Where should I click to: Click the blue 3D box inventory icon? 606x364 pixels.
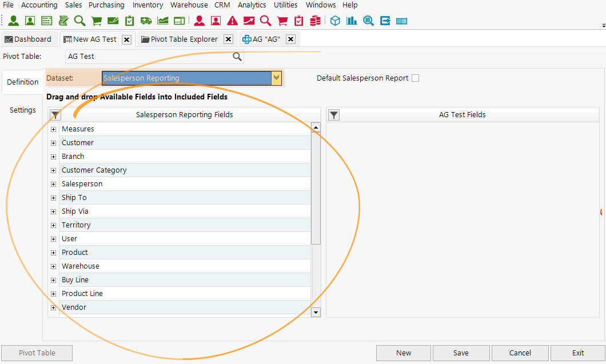pos(335,21)
